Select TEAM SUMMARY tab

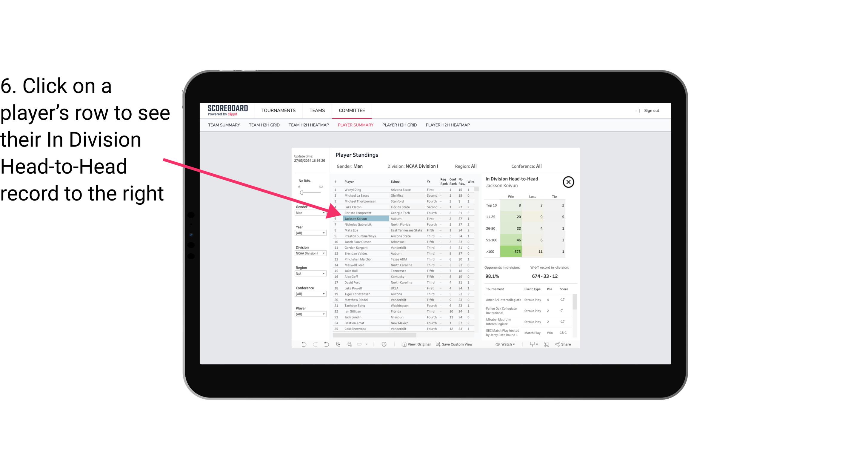224,125
